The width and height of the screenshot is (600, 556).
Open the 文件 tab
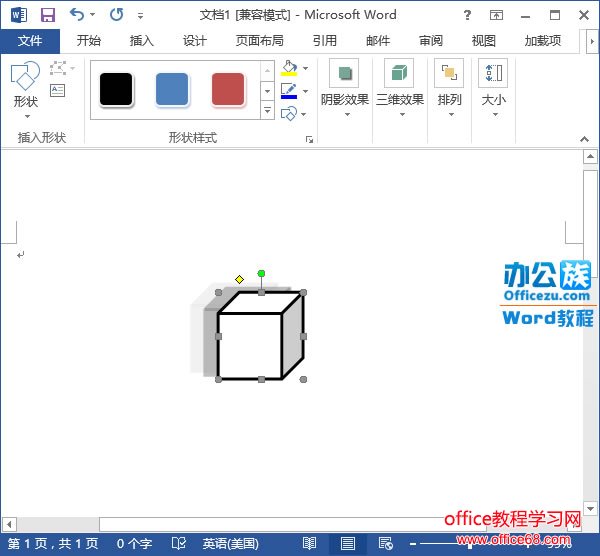(30, 41)
